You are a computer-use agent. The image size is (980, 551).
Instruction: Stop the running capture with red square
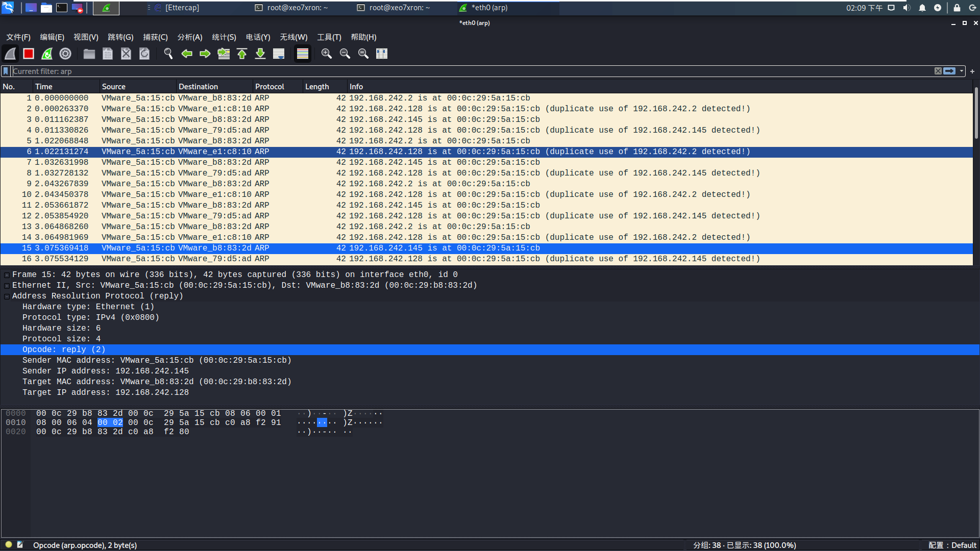(29, 54)
